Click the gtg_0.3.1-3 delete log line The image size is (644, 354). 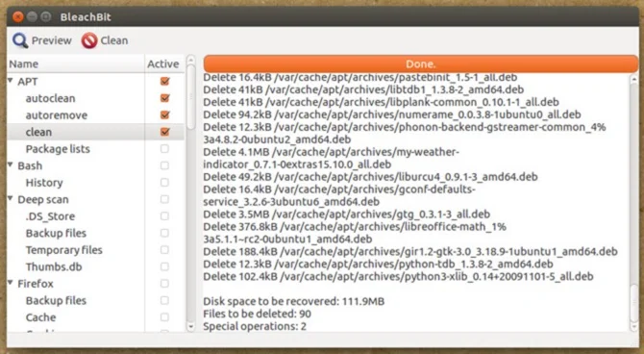(x=347, y=215)
